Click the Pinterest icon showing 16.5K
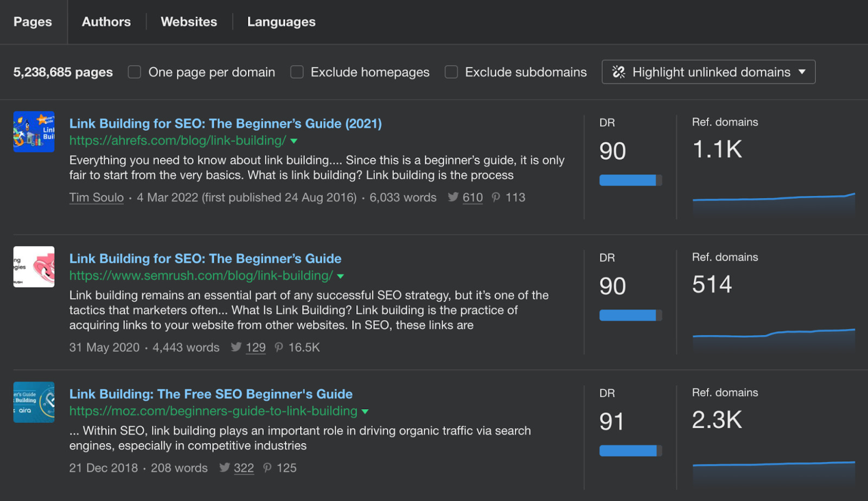 click(x=278, y=347)
